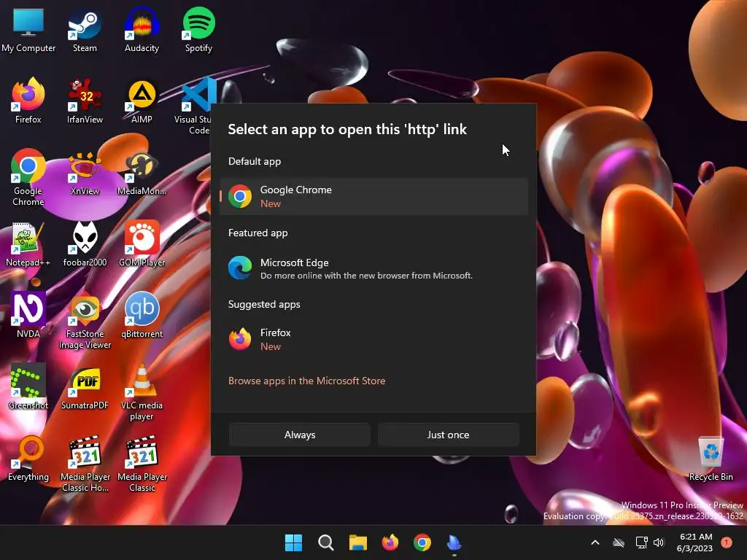Select the Greenshot desktop shortcut

pyautogui.click(x=28, y=386)
